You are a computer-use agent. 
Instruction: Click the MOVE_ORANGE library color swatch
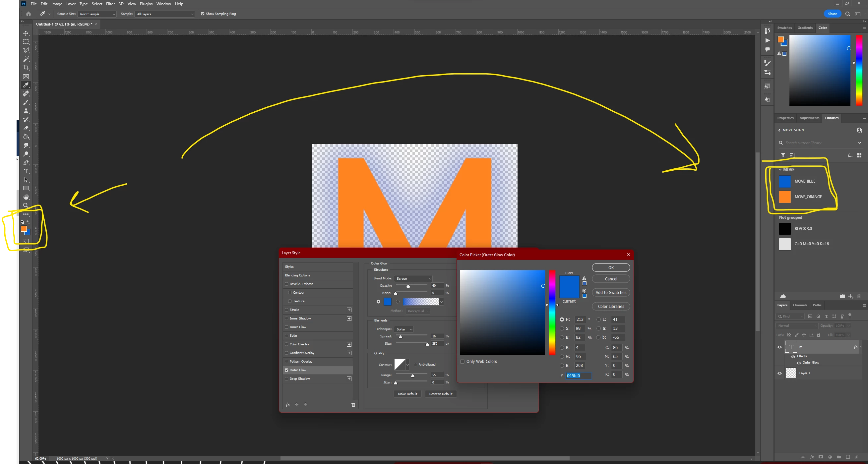point(785,197)
